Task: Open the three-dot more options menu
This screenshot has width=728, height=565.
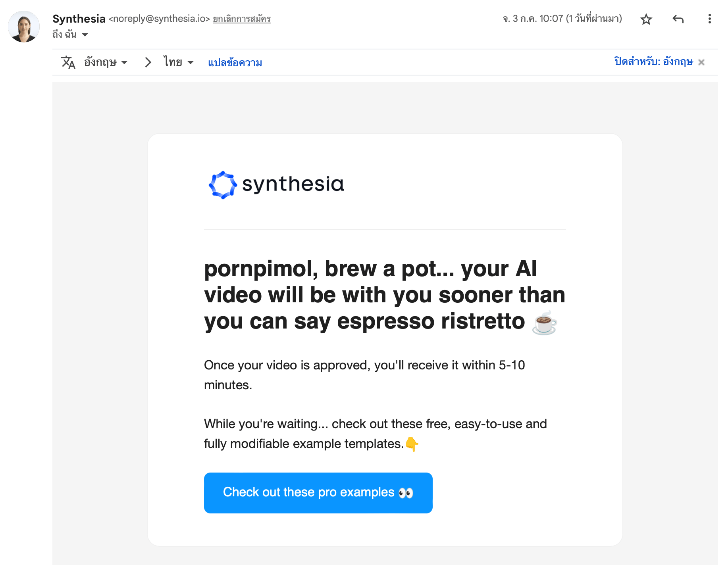Action: point(709,19)
